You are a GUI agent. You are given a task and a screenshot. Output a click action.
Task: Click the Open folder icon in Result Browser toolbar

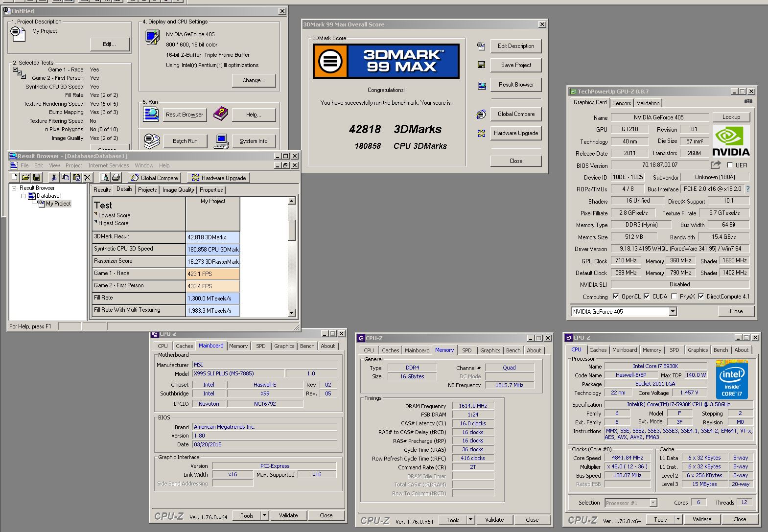click(x=25, y=177)
